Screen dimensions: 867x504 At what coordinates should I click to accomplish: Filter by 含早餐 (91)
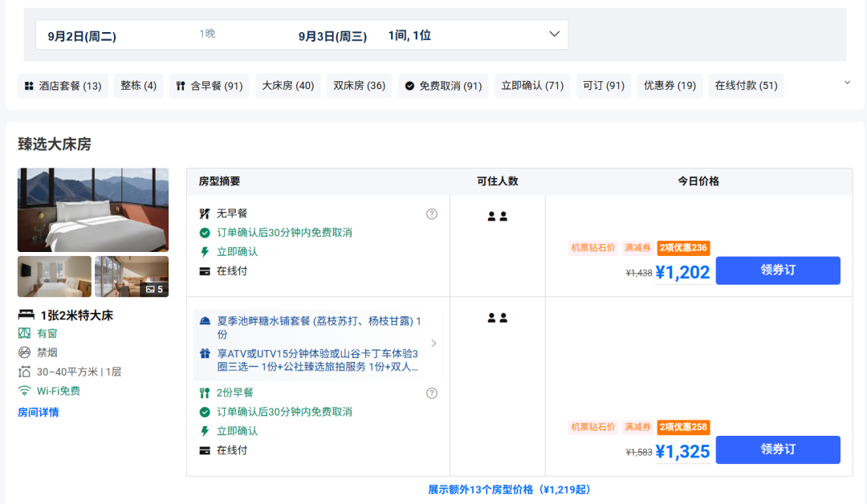coord(210,86)
